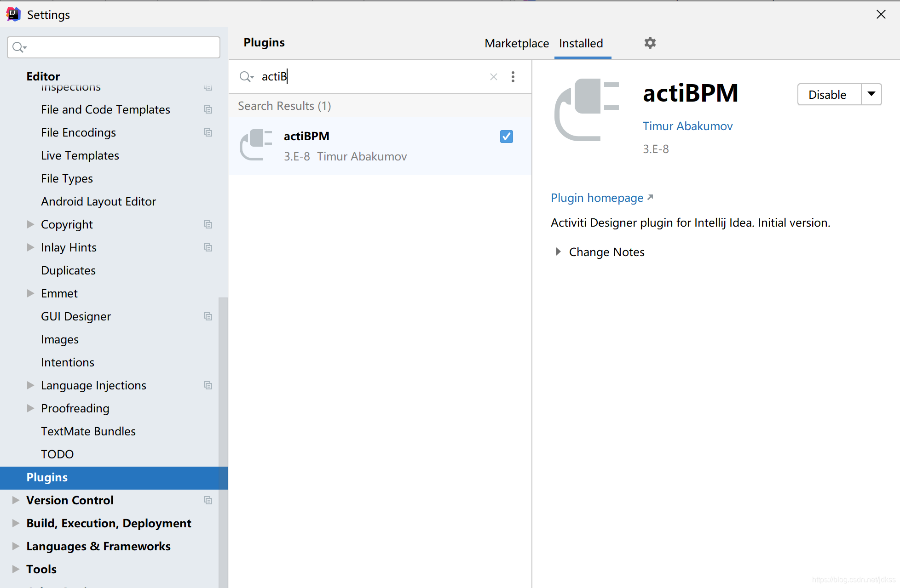
Task: Expand Build, Execution, Deployment section
Action: click(x=16, y=523)
